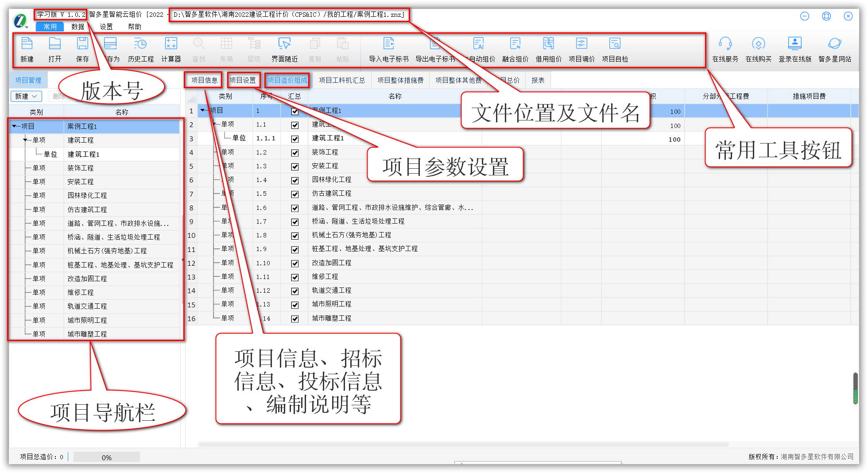The image size is (868, 473).
Task: Select the 历史工程 history projects icon
Action: [x=140, y=49]
